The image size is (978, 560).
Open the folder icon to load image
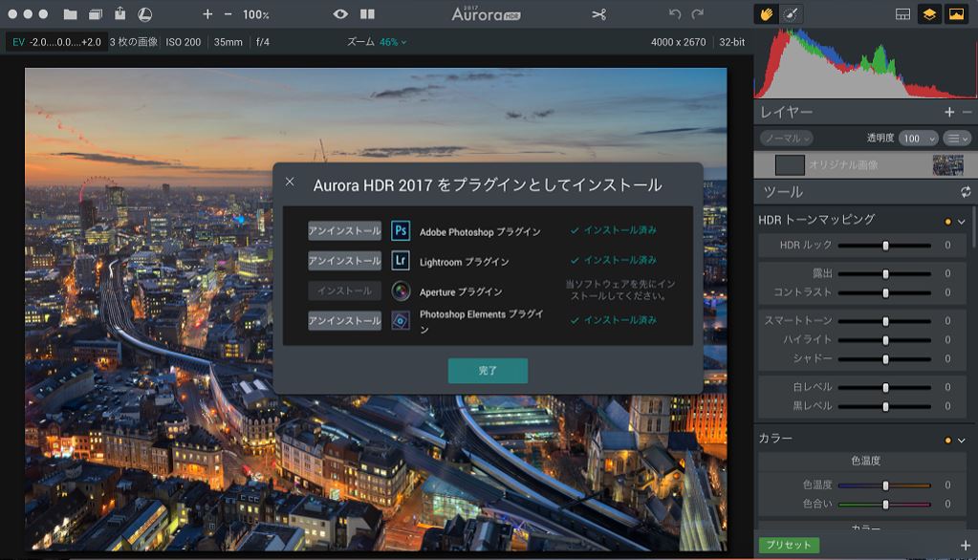pyautogui.click(x=71, y=14)
